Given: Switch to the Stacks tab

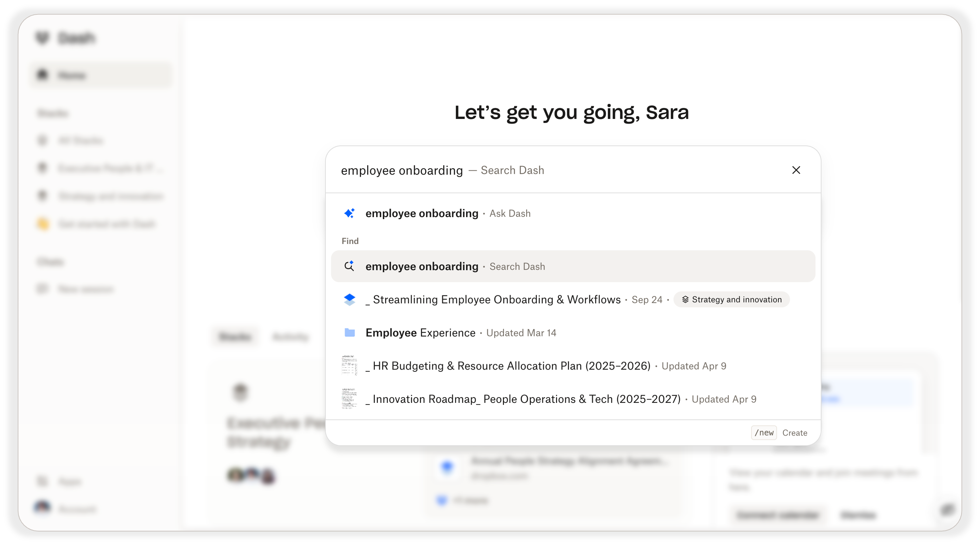Looking at the screenshot, I should click(235, 337).
